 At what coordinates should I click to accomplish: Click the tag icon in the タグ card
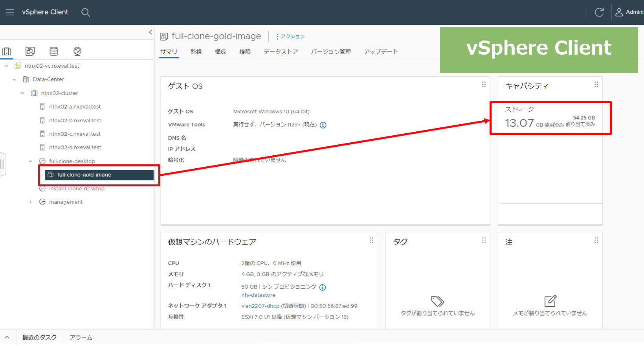(438, 301)
